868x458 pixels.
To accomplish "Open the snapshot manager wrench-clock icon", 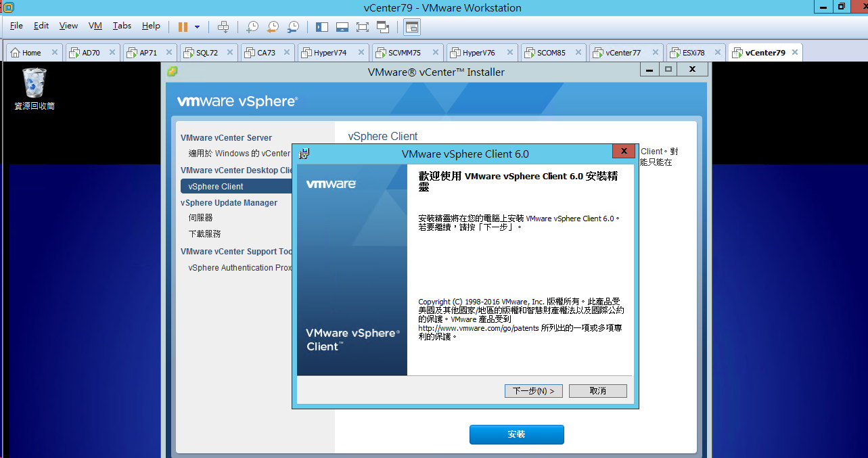I will coord(293,27).
